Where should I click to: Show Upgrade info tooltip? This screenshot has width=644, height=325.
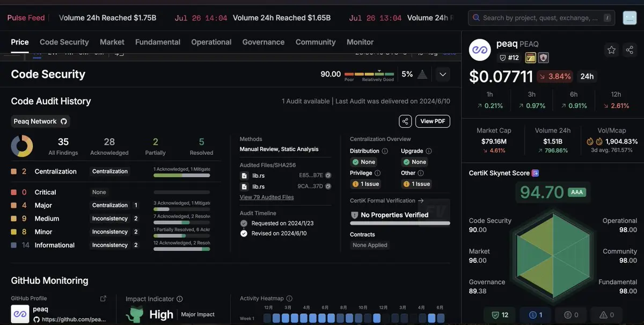[x=429, y=151]
